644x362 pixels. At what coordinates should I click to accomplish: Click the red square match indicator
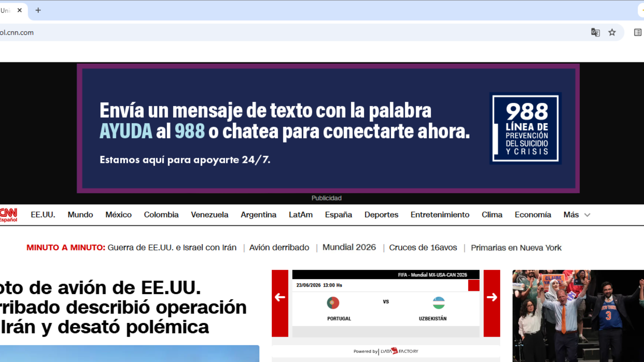click(474, 285)
